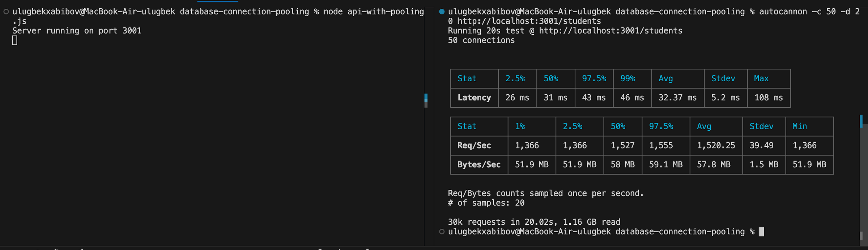Click the 'Min' column header
Screen dimensions: 868x250
point(800,126)
